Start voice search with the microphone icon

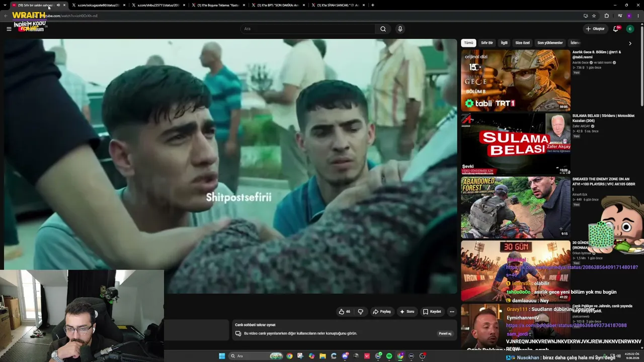click(x=400, y=29)
